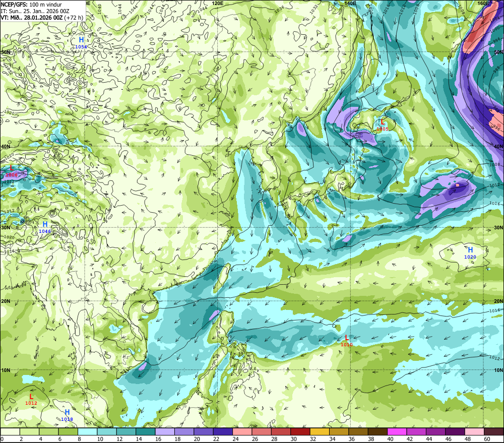The height and width of the screenshot is (443, 504).
Task: Click the VT valid time line (+72 h)
Action: 42,18
